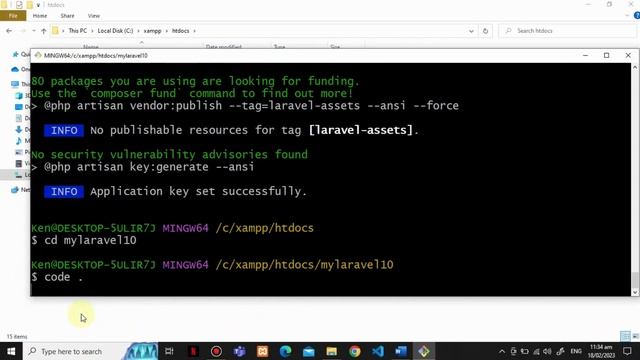Go back in File Explorer navigation
The height and width of the screenshot is (360, 640).
[9, 31]
